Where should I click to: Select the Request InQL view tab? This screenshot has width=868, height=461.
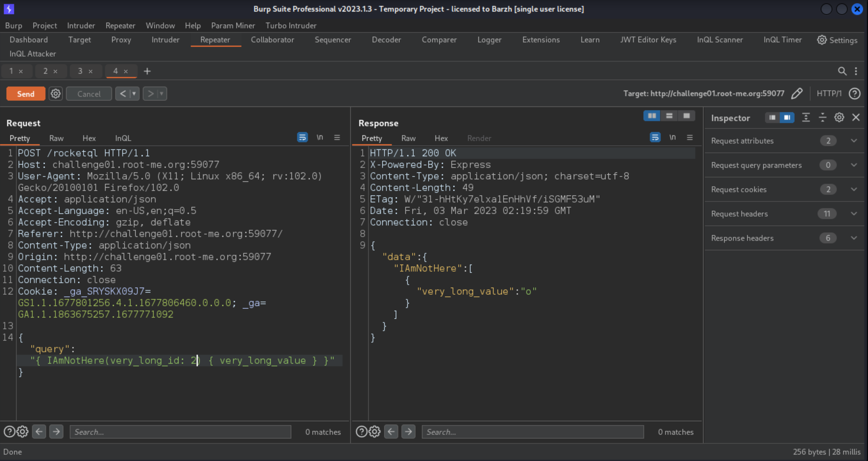click(x=123, y=138)
